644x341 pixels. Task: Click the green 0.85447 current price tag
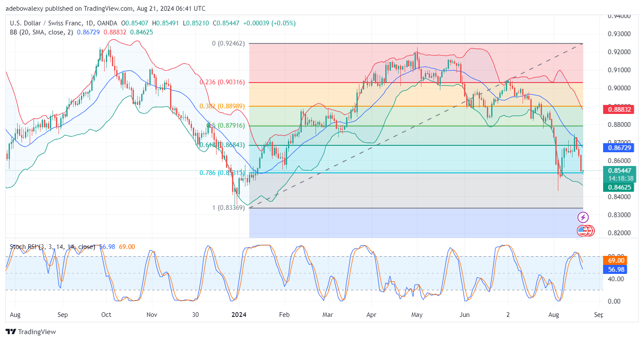(x=619, y=170)
